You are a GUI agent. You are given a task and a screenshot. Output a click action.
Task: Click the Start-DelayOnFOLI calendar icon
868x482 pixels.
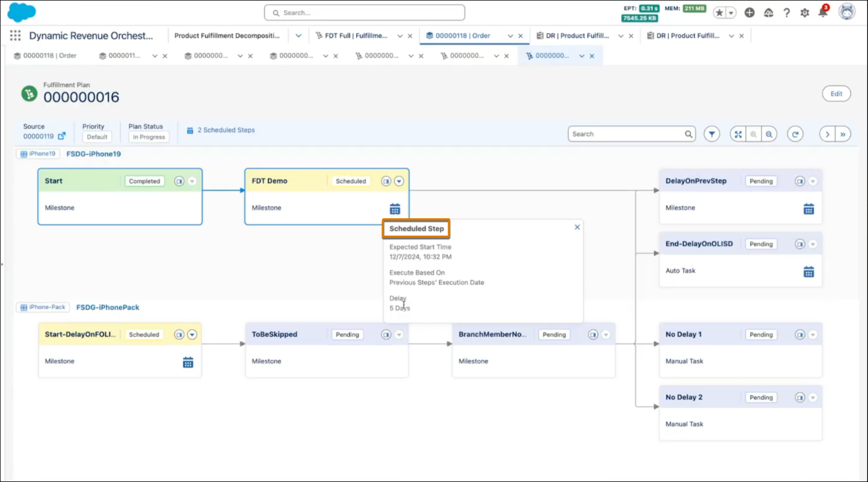(x=188, y=362)
